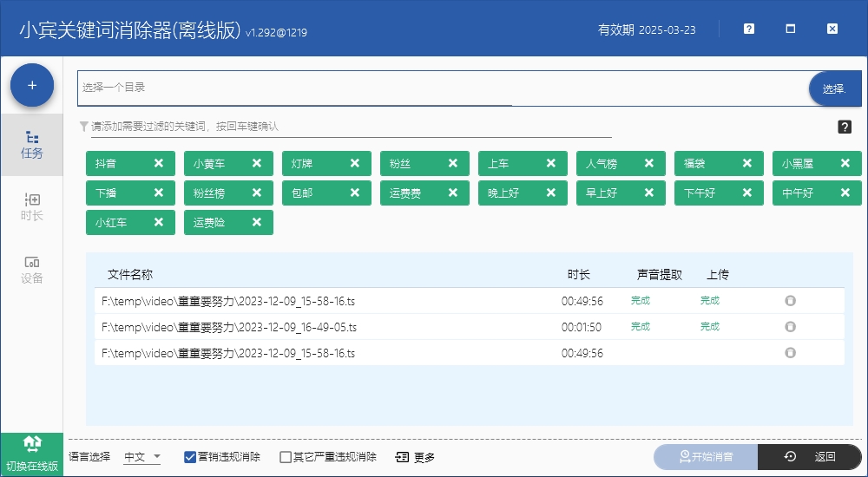Remove the 中午好 keyword tag
This screenshot has height=477, width=868.
coord(845,193)
